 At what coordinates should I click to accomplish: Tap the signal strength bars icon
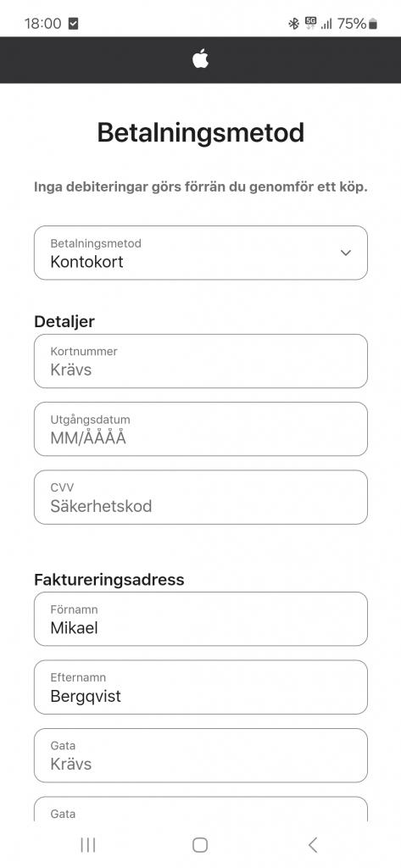pos(326,23)
